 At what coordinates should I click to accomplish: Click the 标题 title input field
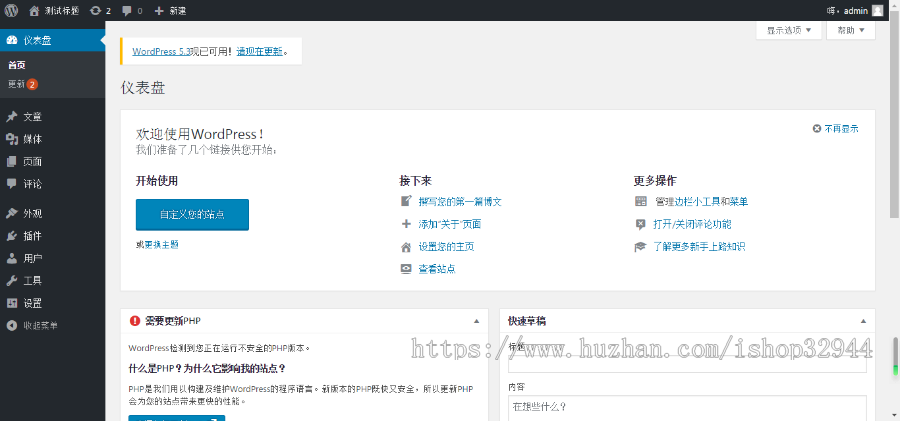[687, 364]
